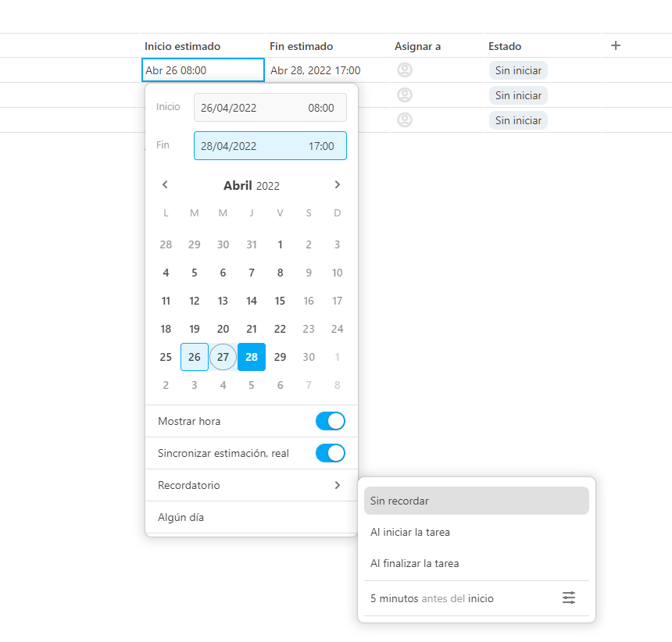Click the Estado column header

click(x=505, y=46)
